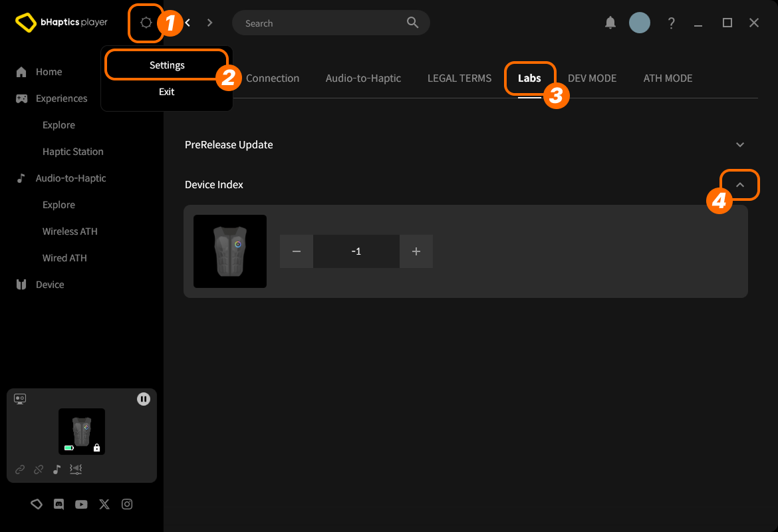
Task: Click the bHaptics player logo
Action: (61, 23)
